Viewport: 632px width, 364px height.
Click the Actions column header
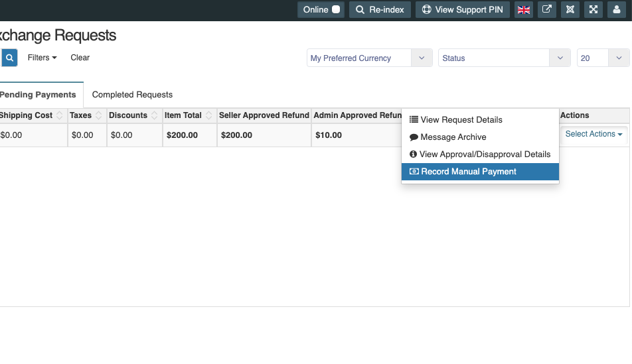[x=594, y=115]
